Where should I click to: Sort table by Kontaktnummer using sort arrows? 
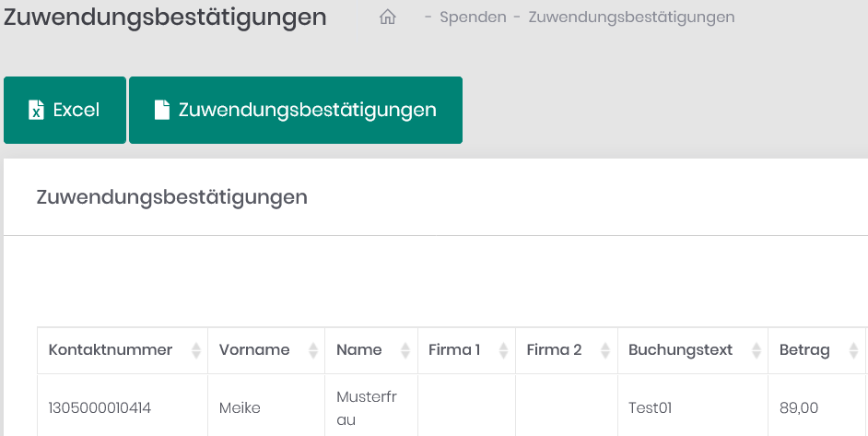195,350
